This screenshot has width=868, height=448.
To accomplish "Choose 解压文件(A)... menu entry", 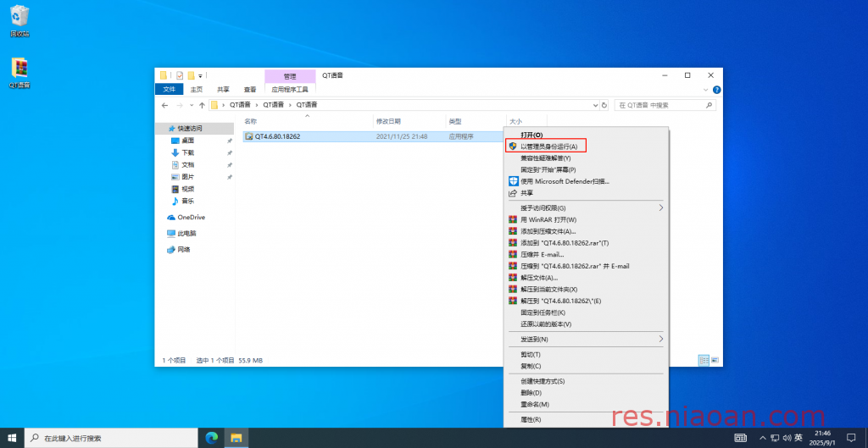I will 587,278.
